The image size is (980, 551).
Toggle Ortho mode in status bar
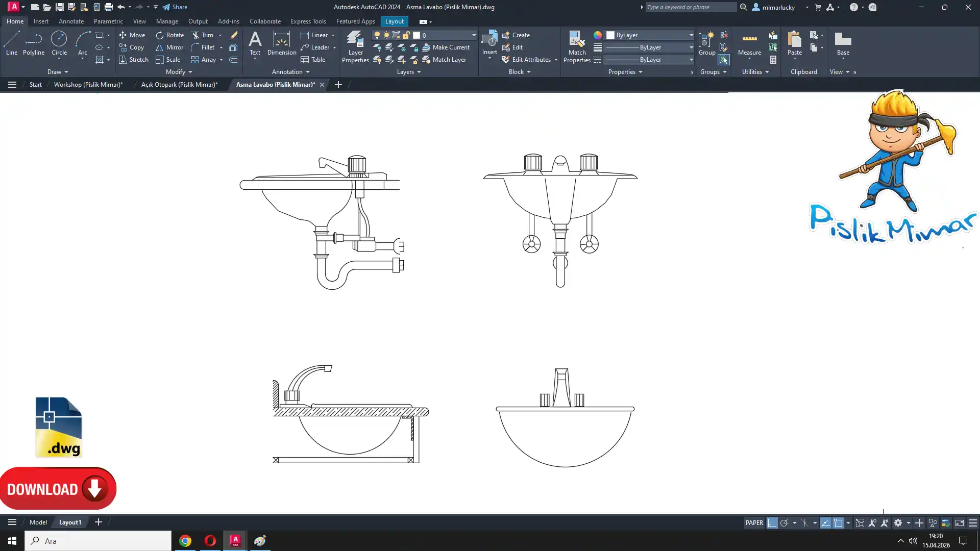click(x=772, y=523)
